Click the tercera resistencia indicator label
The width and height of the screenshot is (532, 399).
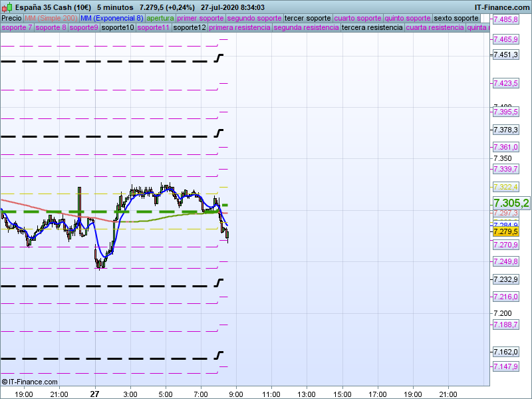pyautogui.click(x=372, y=28)
